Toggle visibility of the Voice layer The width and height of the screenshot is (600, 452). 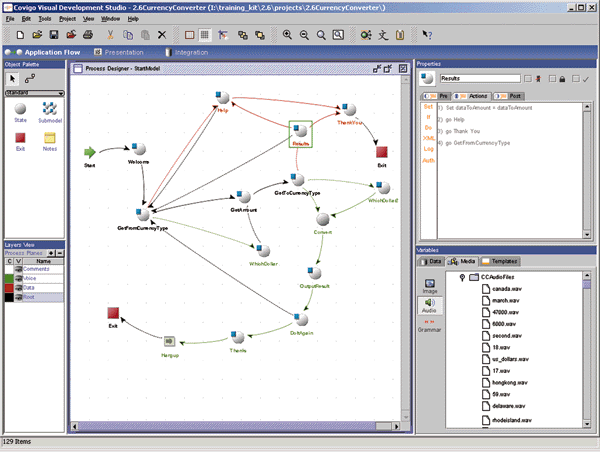[x=16, y=279]
